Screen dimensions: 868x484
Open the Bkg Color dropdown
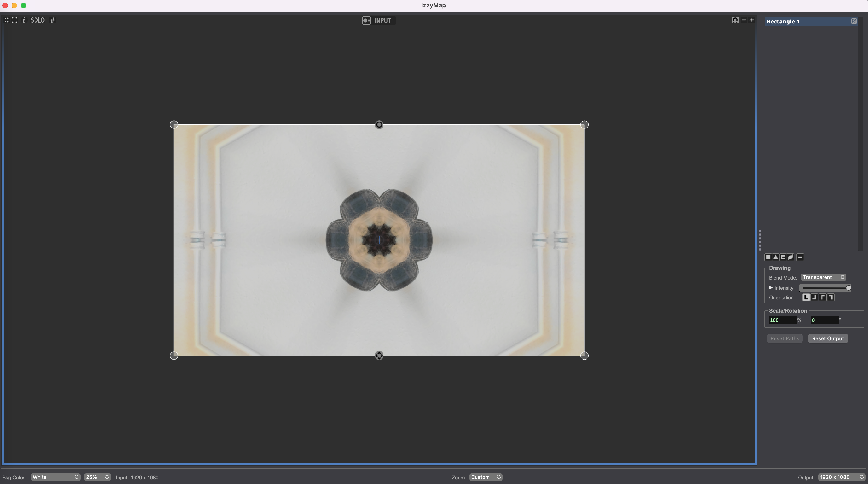tap(55, 477)
